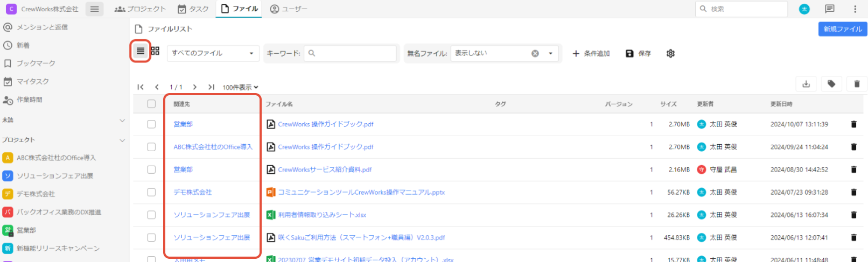Click the bulk delete trash icon above table
Screen dimensions: 868x262
click(857, 84)
